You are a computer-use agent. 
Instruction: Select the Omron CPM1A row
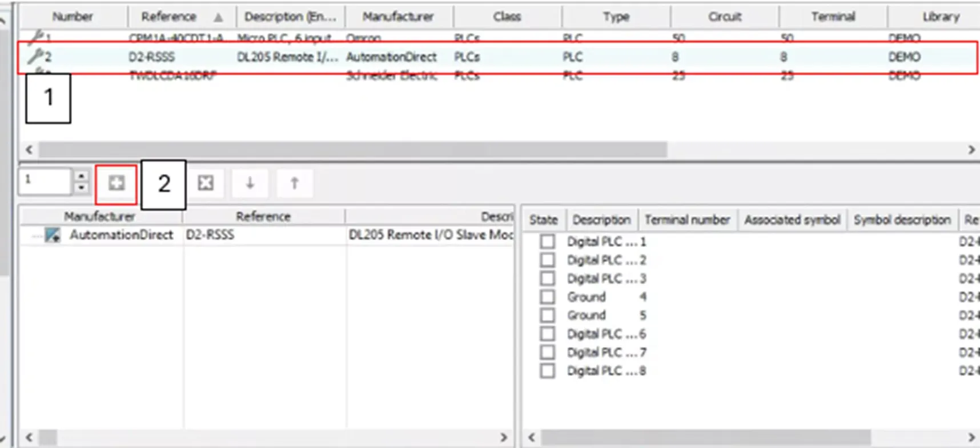[497, 38]
